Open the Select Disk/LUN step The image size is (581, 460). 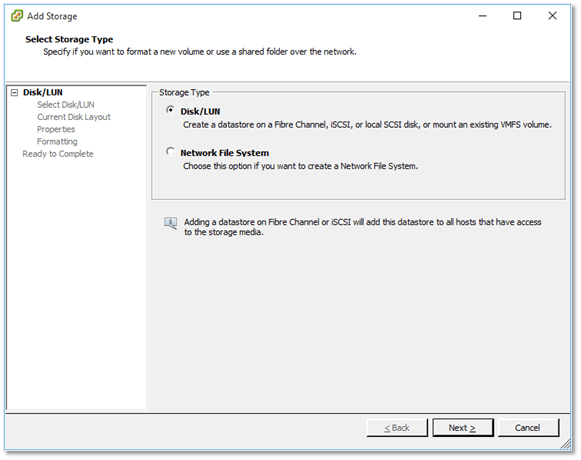tap(66, 105)
